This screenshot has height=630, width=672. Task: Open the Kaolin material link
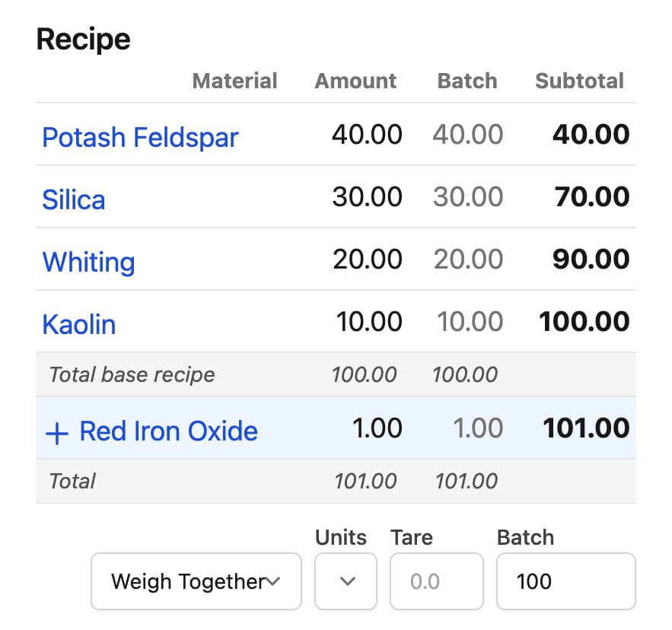(79, 325)
